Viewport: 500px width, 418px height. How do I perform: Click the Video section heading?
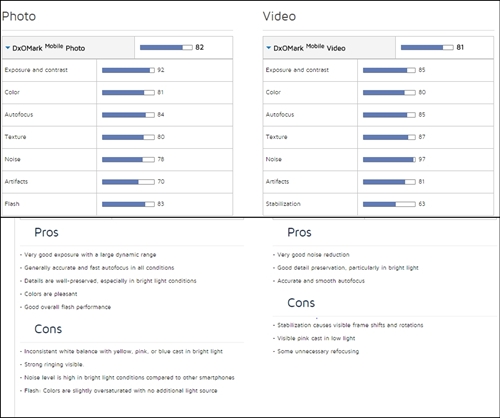[x=279, y=16]
